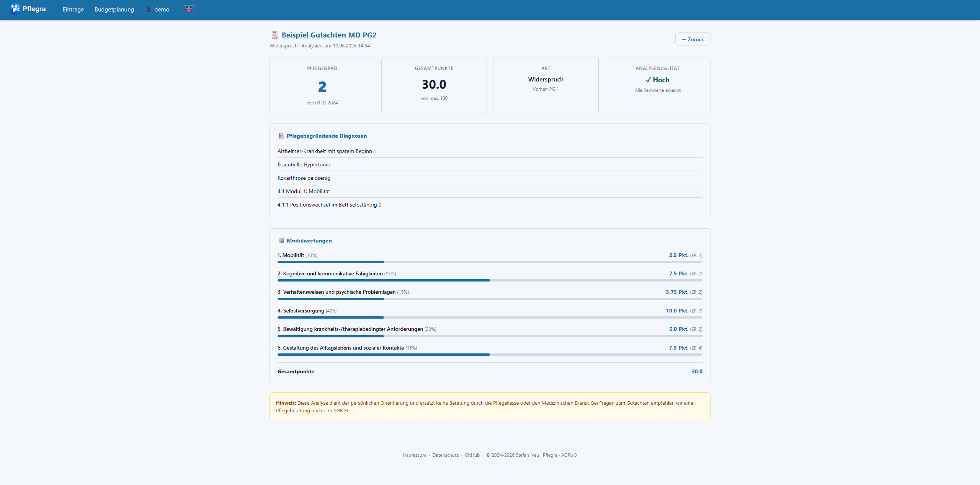
Task: Open the Impressum footer link
Action: coord(414,455)
